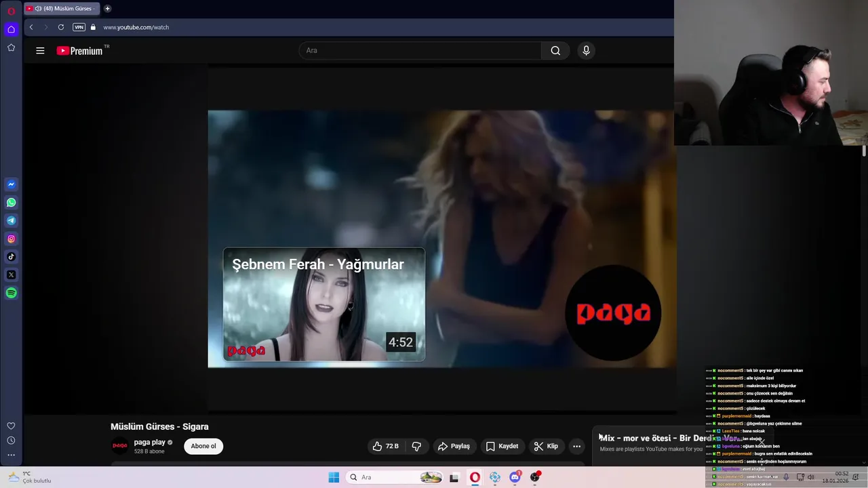868x488 pixels.
Task: Subscribe with the 'Abone ol' button
Action: point(203,446)
